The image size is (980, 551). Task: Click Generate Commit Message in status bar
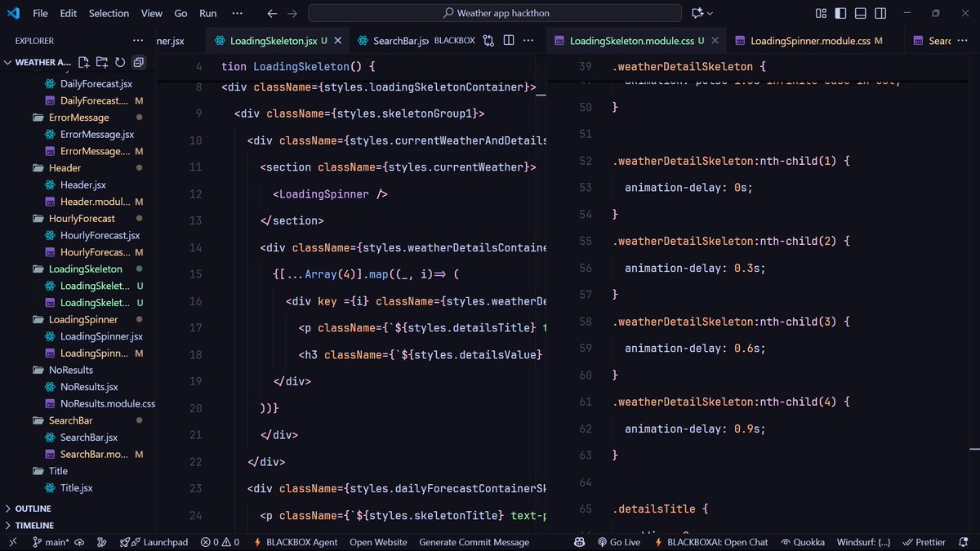[x=474, y=541]
